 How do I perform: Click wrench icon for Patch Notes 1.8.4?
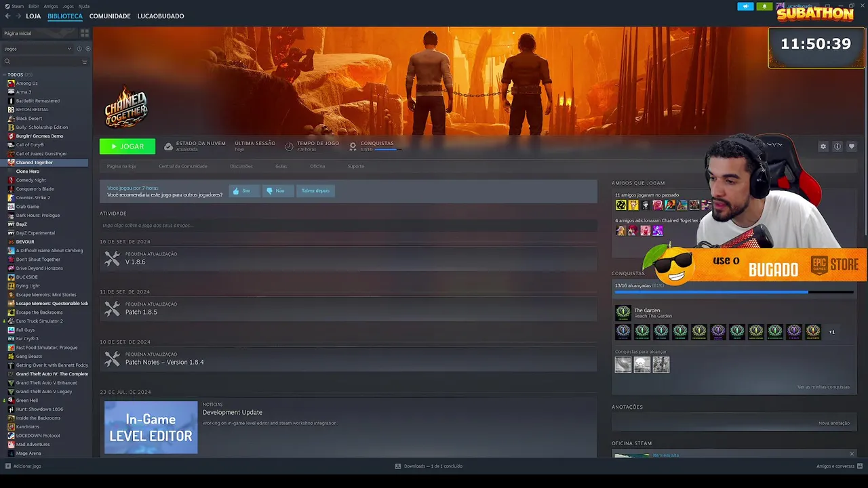pyautogui.click(x=113, y=359)
